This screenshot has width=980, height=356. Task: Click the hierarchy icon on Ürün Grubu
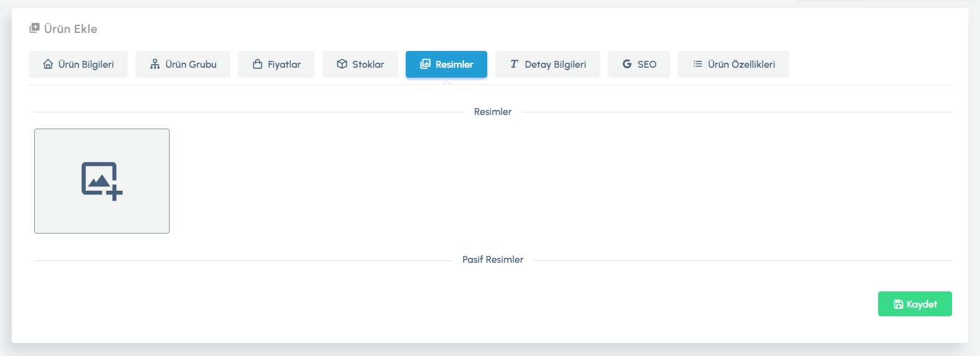pyautogui.click(x=155, y=65)
